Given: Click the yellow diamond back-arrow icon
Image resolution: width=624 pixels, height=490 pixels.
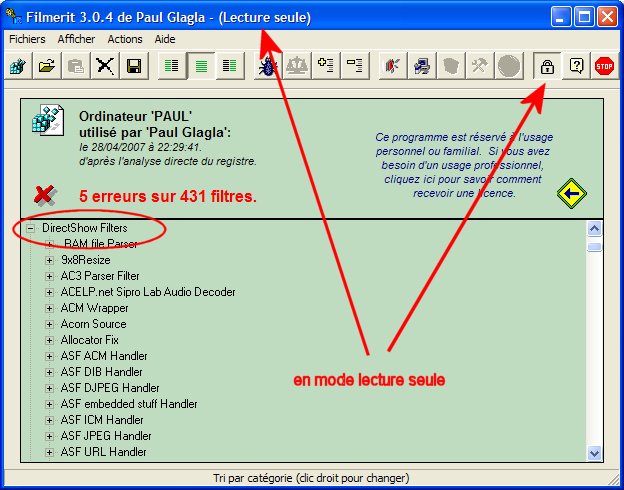Looking at the screenshot, I should click(x=571, y=193).
